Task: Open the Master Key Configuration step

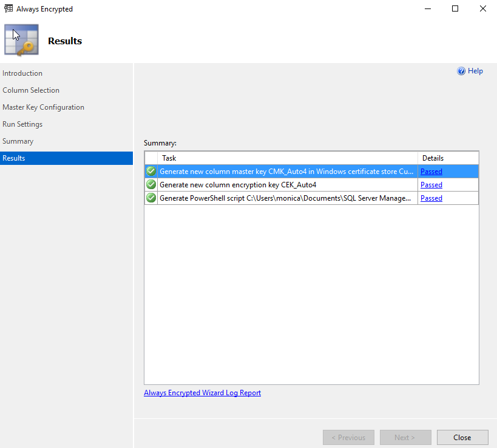Action: coord(43,107)
